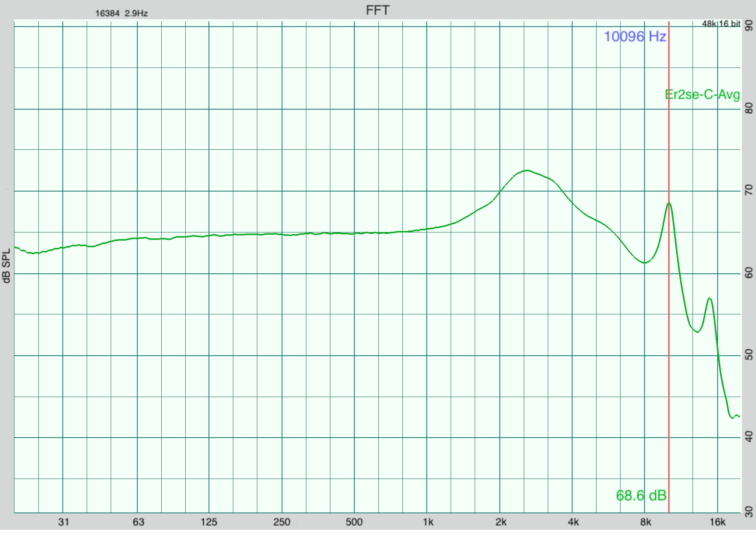Click the 250 Hz axis tick label
This screenshot has height=552, width=756.
point(282,522)
